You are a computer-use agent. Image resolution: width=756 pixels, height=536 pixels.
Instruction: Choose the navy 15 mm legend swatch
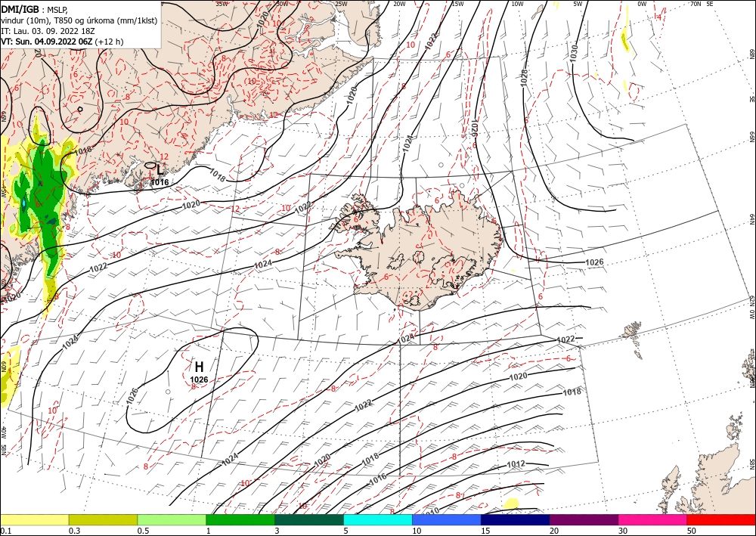click(x=516, y=519)
